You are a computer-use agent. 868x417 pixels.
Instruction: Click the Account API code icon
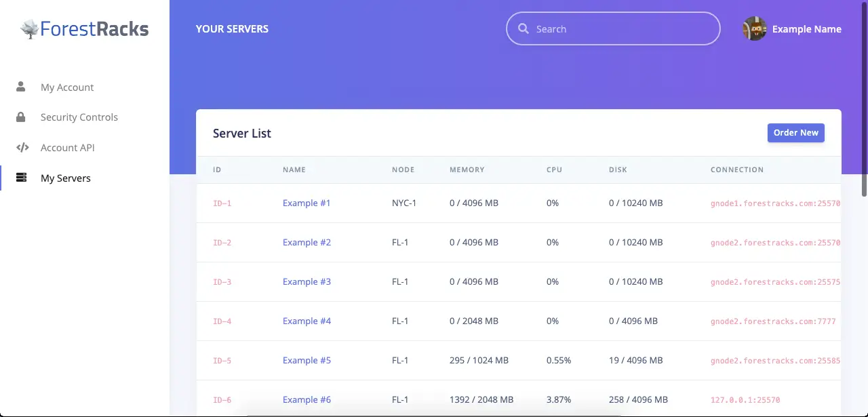22,147
